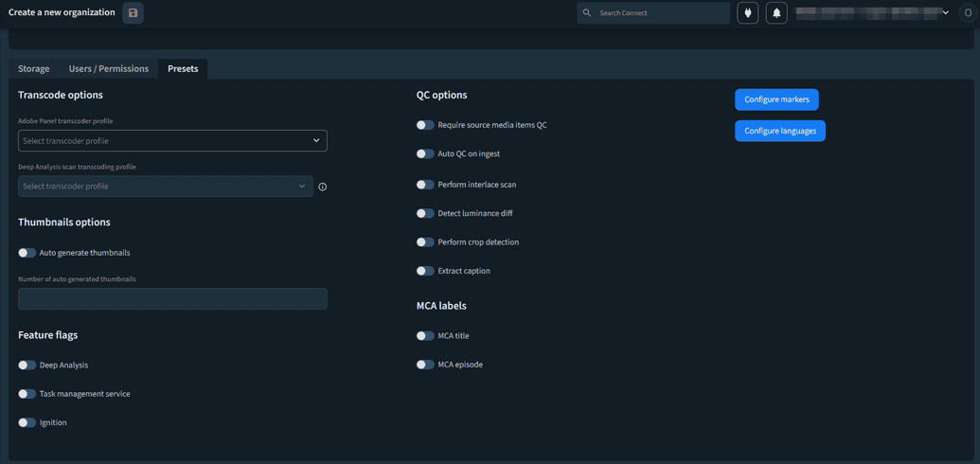
Task: Toggle Task management service switch
Action: pos(27,394)
